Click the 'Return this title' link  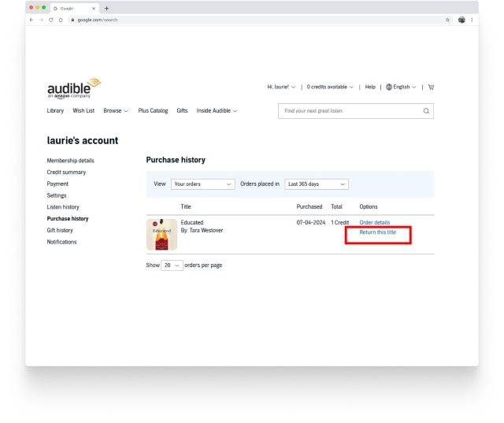click(x=378, y=232)
